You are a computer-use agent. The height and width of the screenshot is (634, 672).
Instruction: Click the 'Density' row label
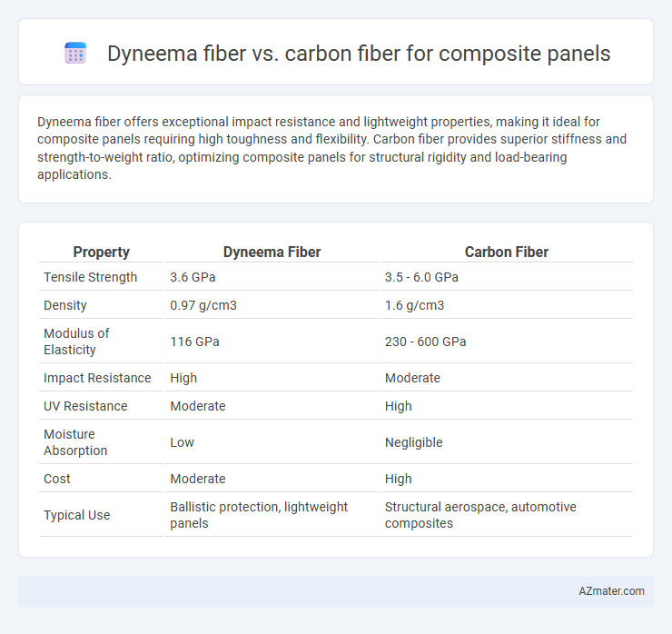(65, 305)
